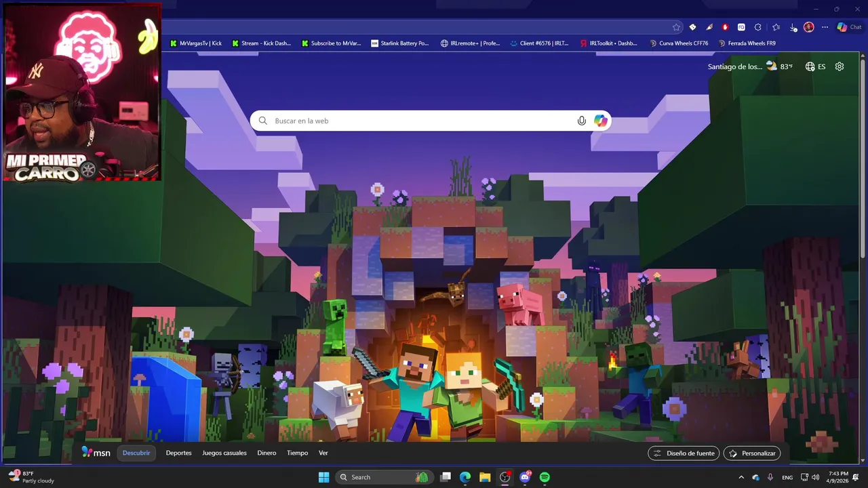Open Copilot Chat button
The width and height of the screenshot is (868, 488).
click(849, 27)
